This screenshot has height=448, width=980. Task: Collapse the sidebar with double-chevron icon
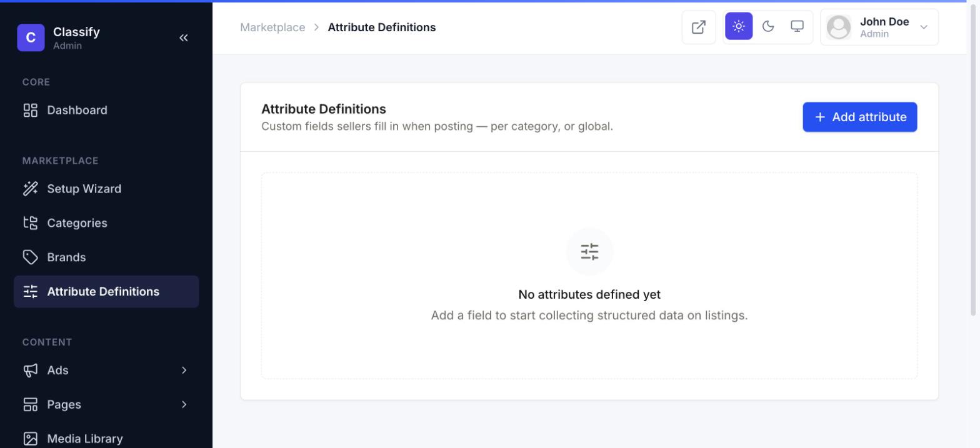[x=184, y=37]
